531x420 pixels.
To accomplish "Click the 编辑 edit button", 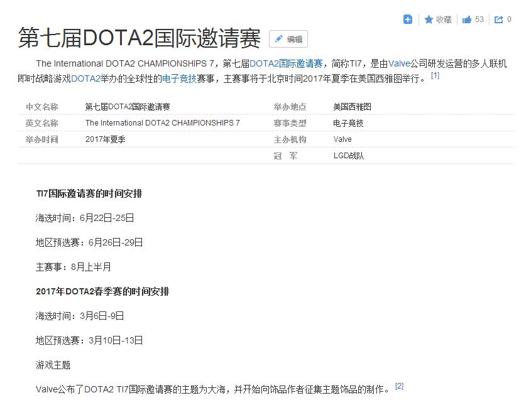I will tap(288, 39).
